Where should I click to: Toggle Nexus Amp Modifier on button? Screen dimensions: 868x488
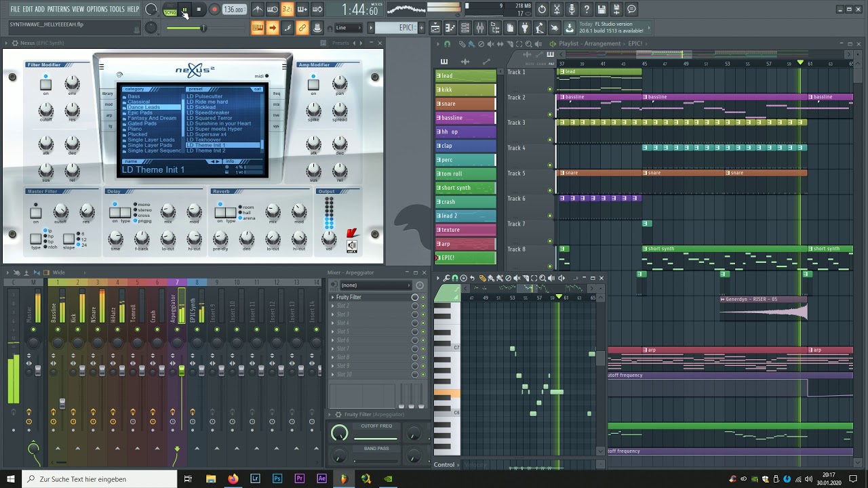(313, 85)
